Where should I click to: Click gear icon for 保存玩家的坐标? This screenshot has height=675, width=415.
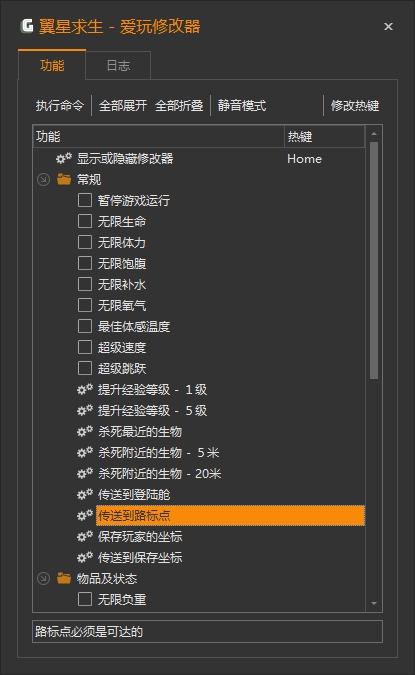pyautogui.click(x=85, y=536)
